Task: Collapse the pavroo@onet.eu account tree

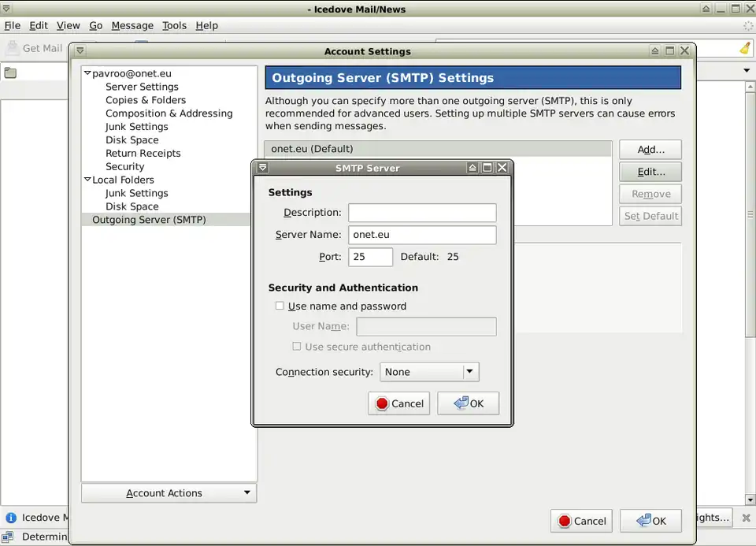Action: coord(87,73)
